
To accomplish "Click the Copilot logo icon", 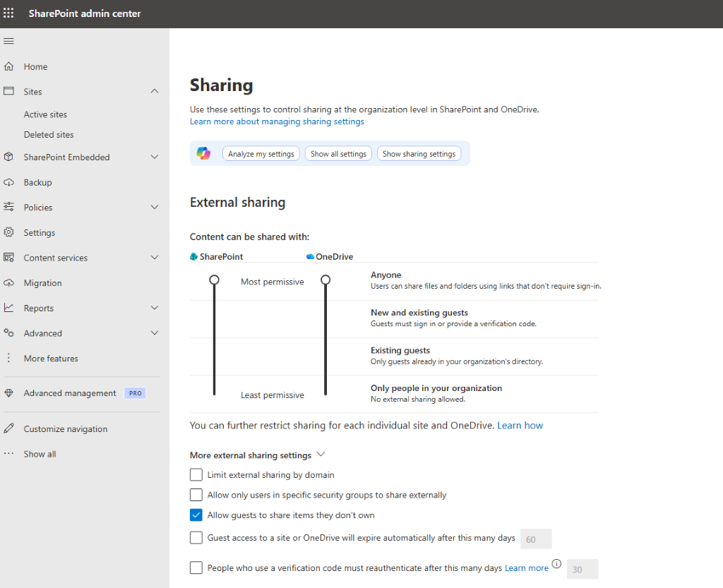I will click(x=203, y=153).
